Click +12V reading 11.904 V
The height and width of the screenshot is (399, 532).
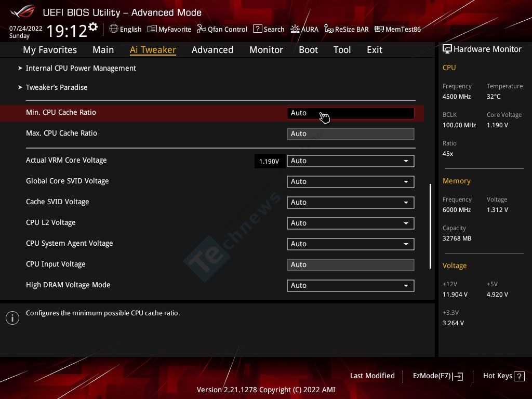click(x=455, y=295)
